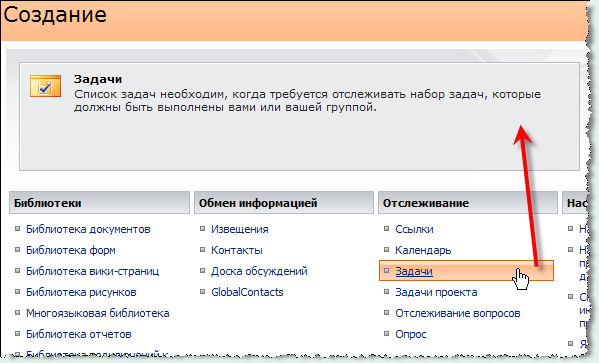
Task: Open the Библиотека рисунков link
Action: (x=81, y=292)
